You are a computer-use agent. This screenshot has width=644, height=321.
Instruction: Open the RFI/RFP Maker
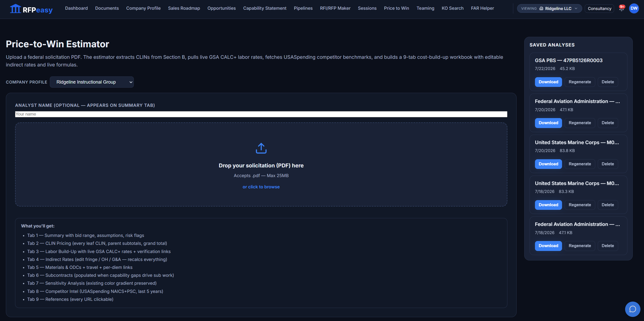(x=335, y=8)
